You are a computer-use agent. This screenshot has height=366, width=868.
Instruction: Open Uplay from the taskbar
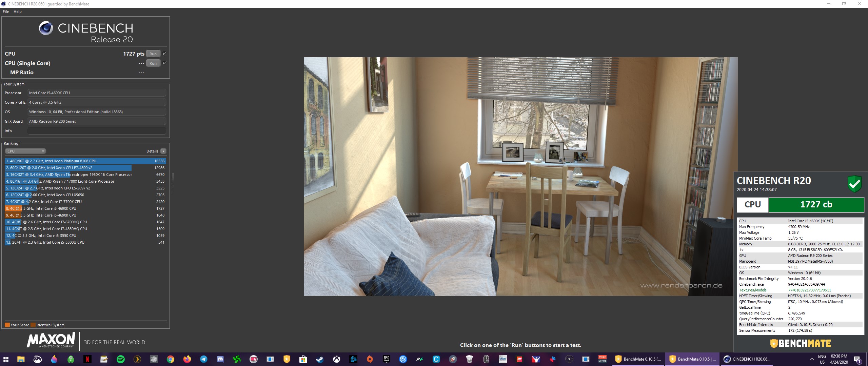[x=403, y=359]
